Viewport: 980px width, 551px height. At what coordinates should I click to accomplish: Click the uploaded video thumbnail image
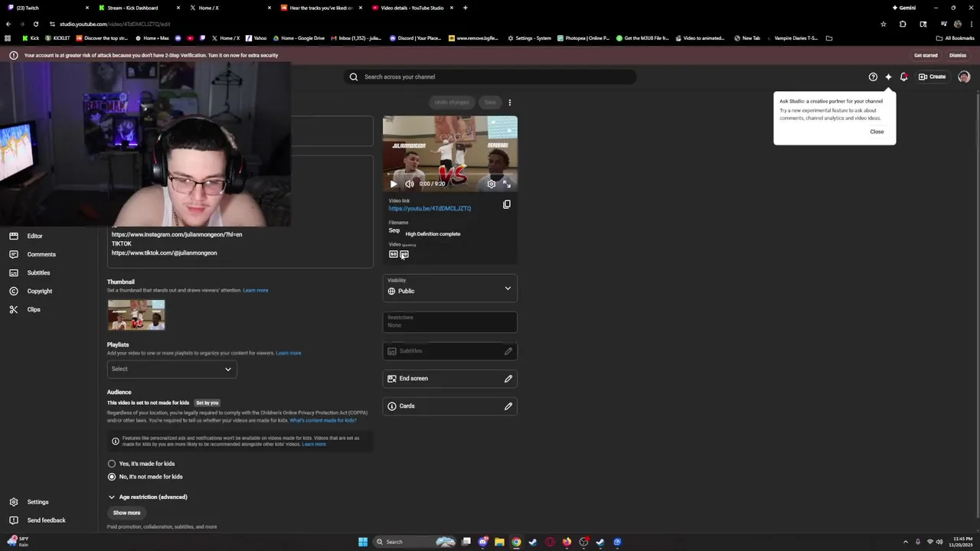pos(136,315)
